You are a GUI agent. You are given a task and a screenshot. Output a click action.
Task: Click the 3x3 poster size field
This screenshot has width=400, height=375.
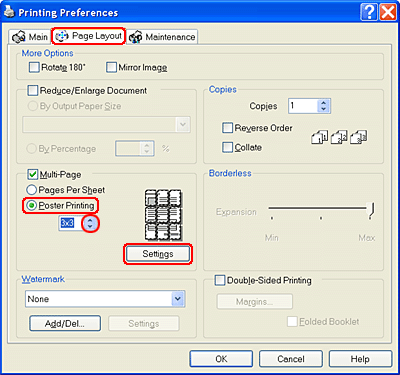[71, 223]
